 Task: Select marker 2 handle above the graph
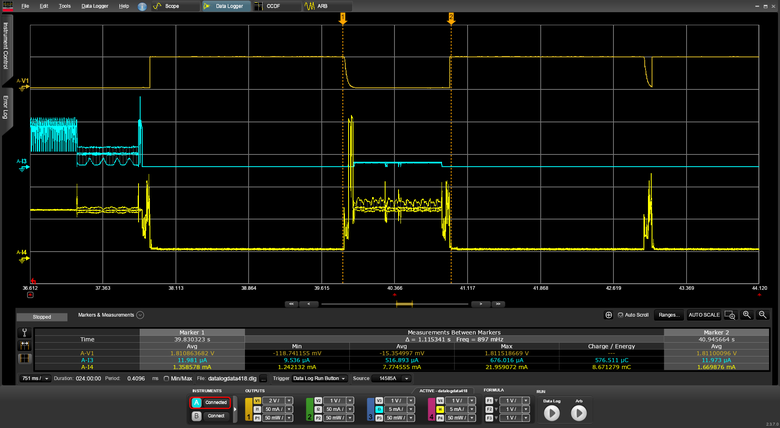(x=451, y=18)
